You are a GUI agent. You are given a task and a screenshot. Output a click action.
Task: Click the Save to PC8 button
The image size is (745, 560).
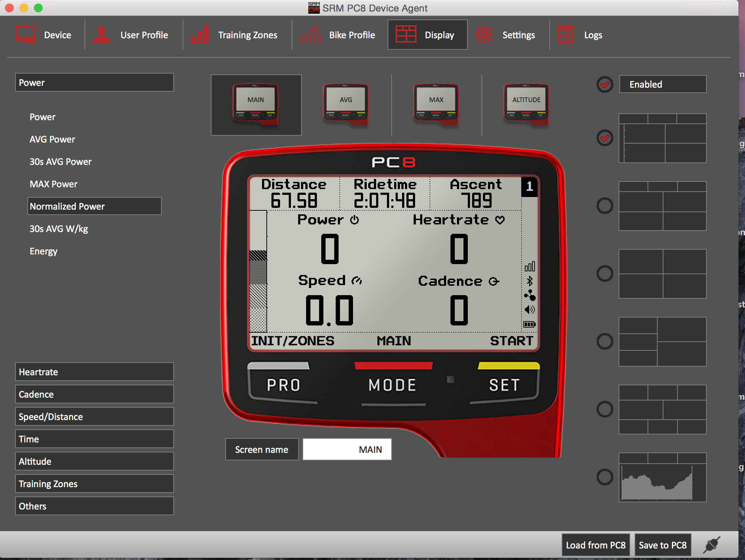663,545
